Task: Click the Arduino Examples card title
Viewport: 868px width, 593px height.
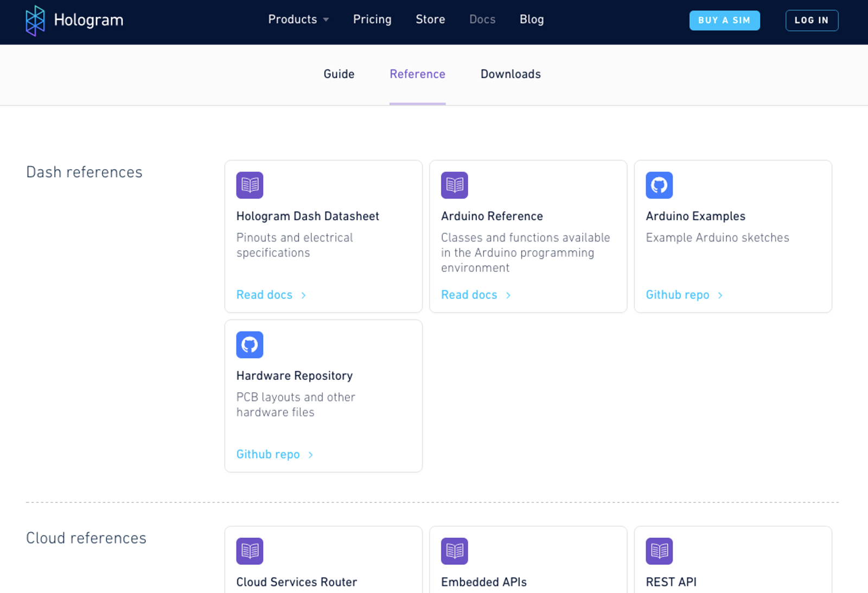Action: tap(695, 216)
